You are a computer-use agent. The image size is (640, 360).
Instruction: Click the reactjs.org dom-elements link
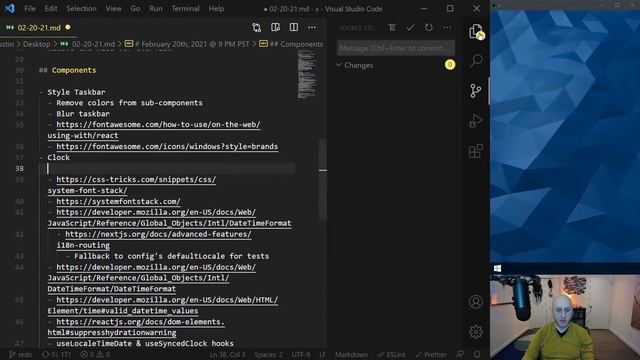[140, 322]
